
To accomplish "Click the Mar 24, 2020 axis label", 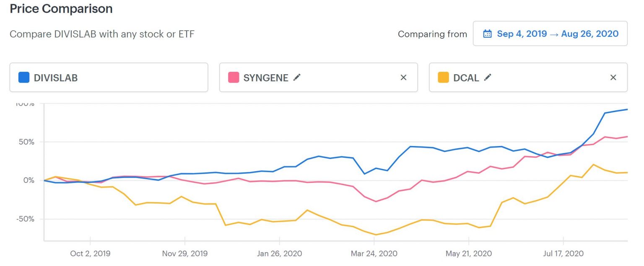I will tap(374, 254).
